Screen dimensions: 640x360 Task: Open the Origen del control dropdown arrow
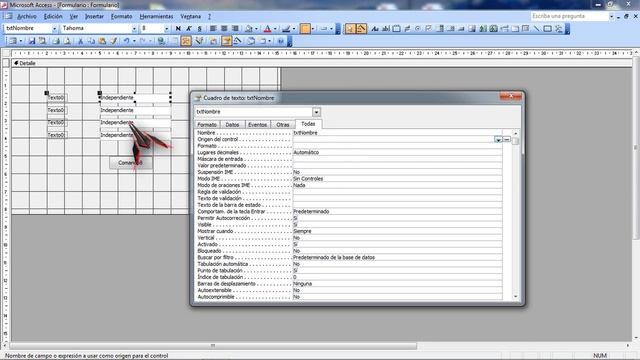(498, 140)
